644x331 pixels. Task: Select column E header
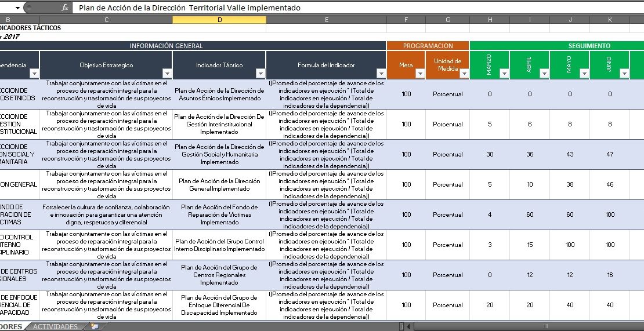(326, 20)
